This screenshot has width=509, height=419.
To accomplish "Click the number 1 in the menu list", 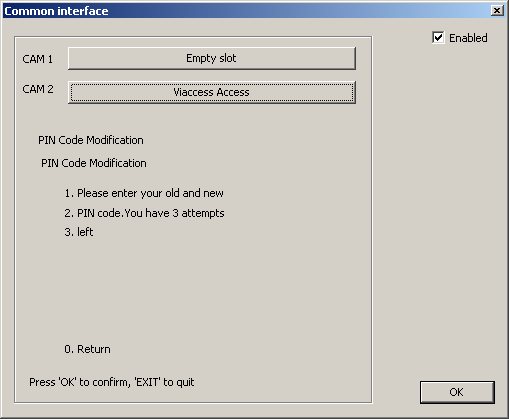I will (x=68, y=193).
